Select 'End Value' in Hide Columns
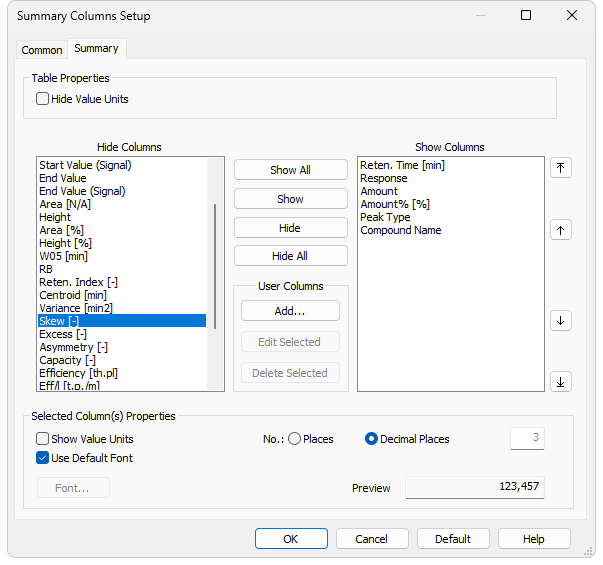Viewport: 603px width, 565px height. pyautogui.click(x=122, y=178)
